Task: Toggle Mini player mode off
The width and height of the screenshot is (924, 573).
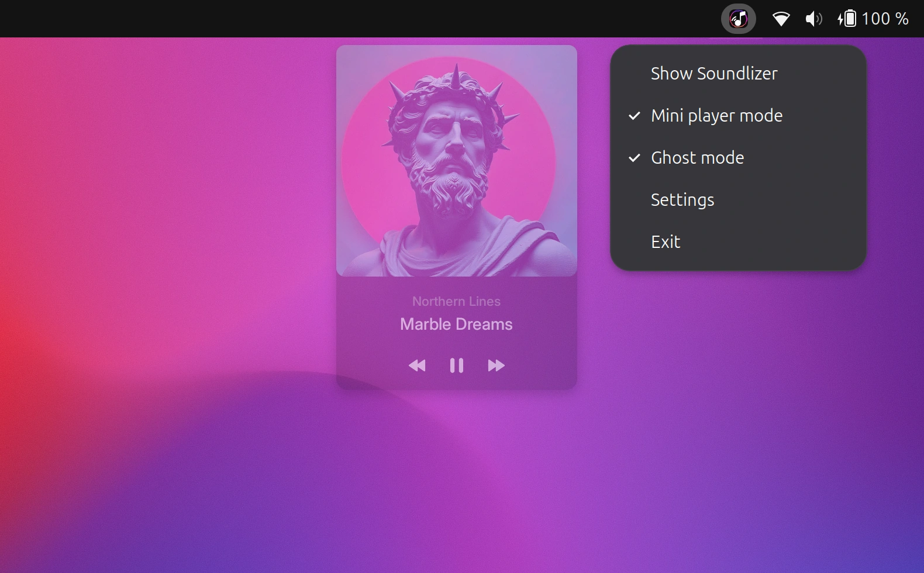Action: pos(738,116)
